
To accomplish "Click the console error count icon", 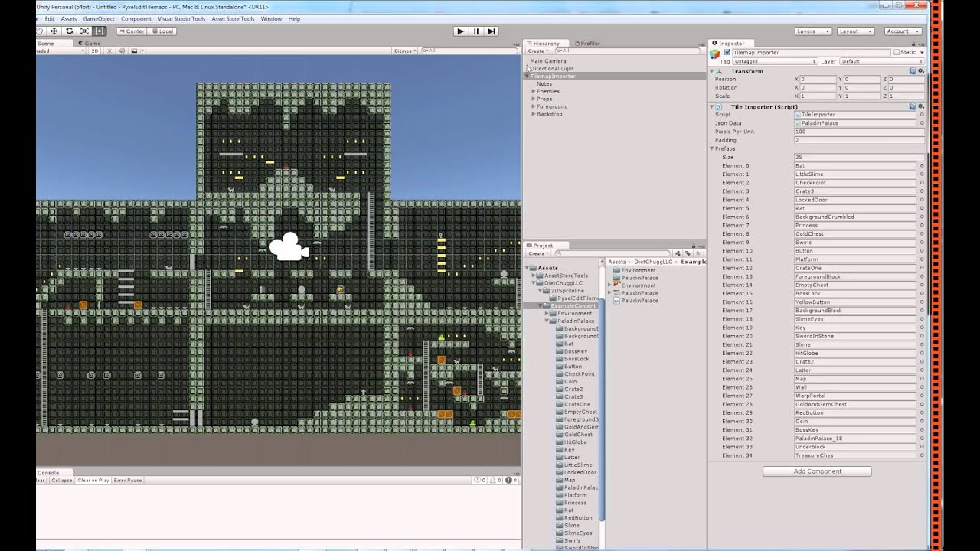I will pos(512,481).
